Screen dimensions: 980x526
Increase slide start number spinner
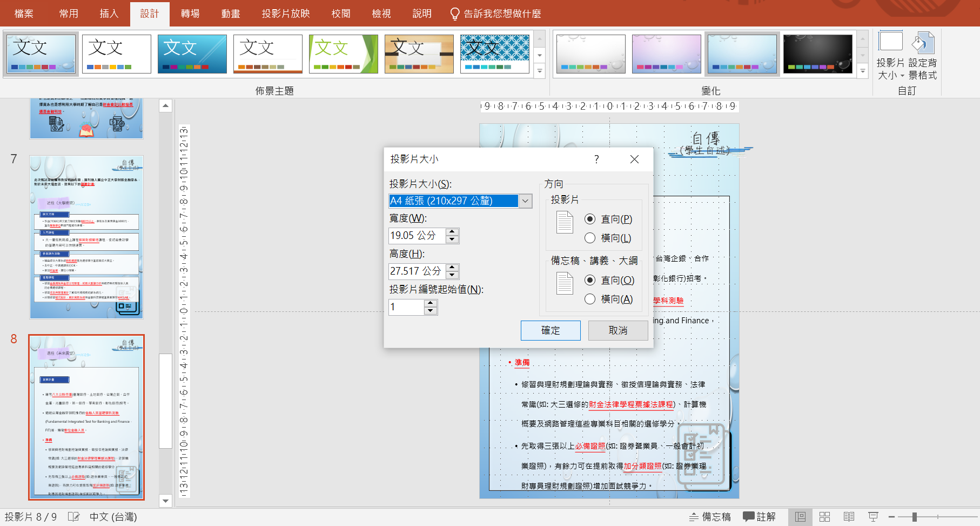coord(431,303)
